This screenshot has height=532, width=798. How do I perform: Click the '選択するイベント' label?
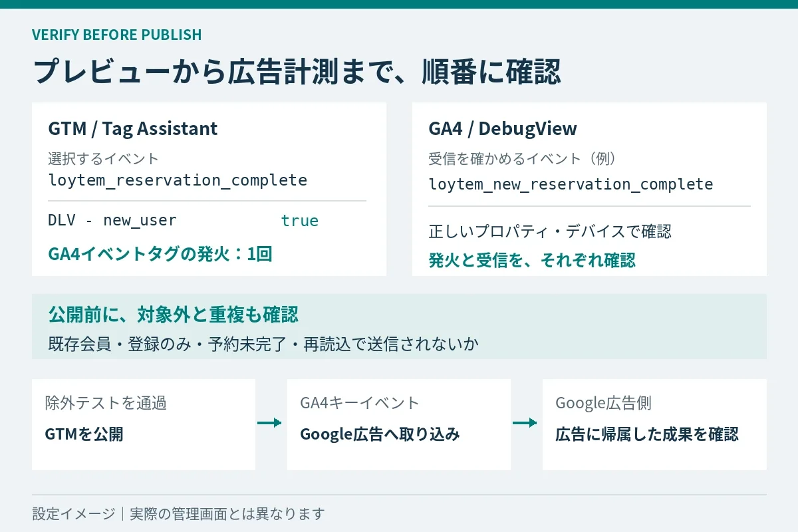pyautogui.click(x=104, y=159)
